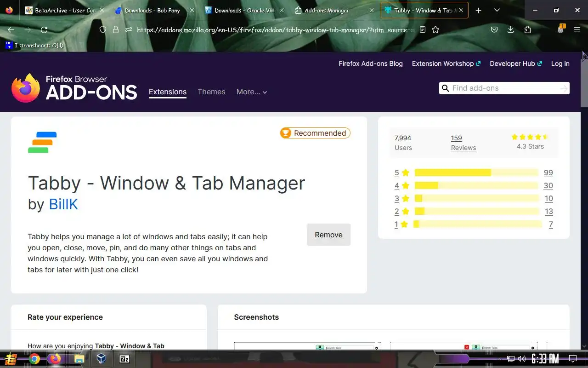
Task: List all tabs dropdown
Action: 497,10
